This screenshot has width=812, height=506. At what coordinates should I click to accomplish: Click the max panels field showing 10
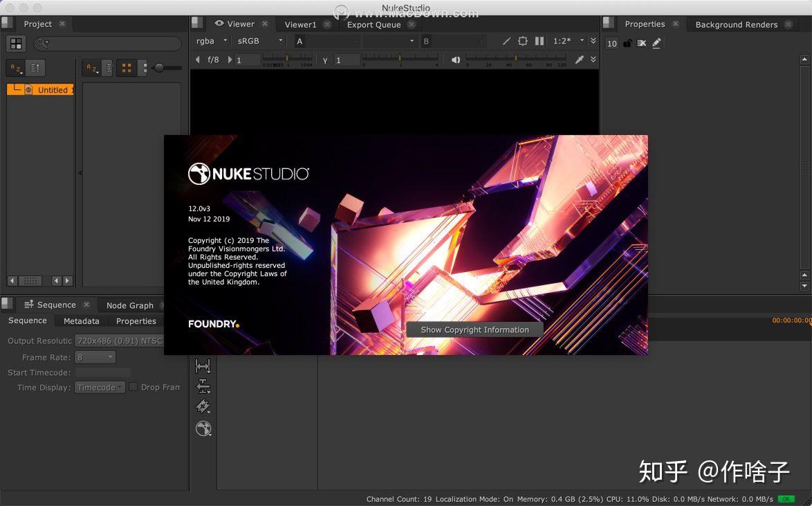click(x=611, y=44)
